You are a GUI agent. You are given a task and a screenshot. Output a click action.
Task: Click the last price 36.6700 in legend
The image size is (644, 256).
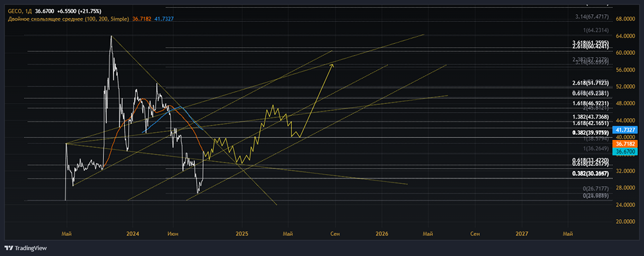[x=44, y=11]
